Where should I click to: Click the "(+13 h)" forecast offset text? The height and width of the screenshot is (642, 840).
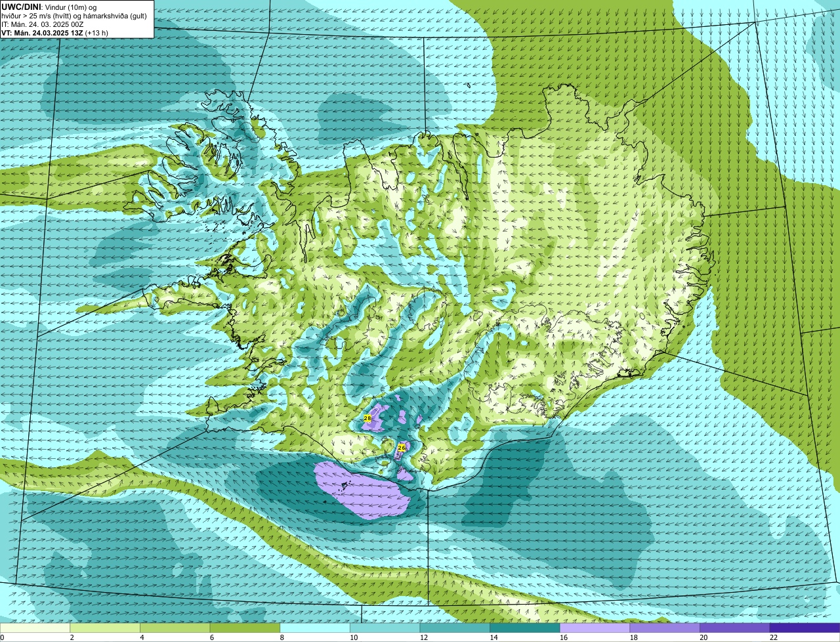pos(96,33)
